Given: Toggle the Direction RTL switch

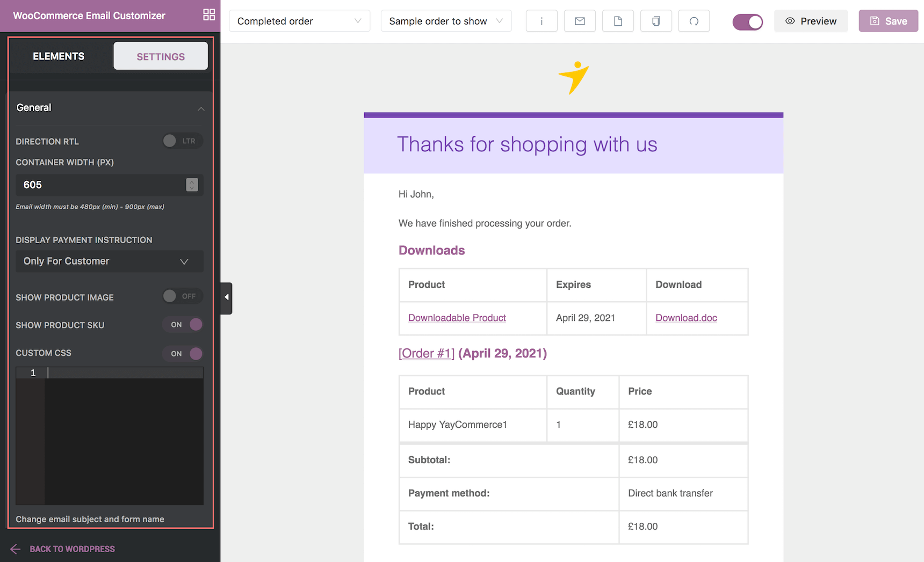Looking at the screenshot, I should [183, 141].
